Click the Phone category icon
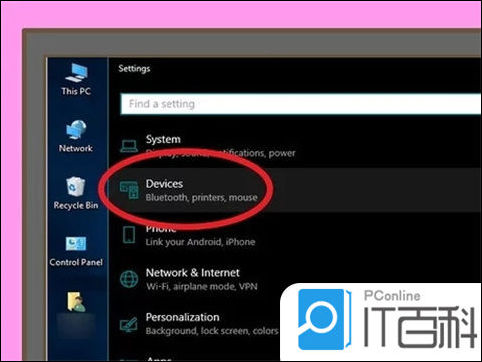 click(129, 235)
